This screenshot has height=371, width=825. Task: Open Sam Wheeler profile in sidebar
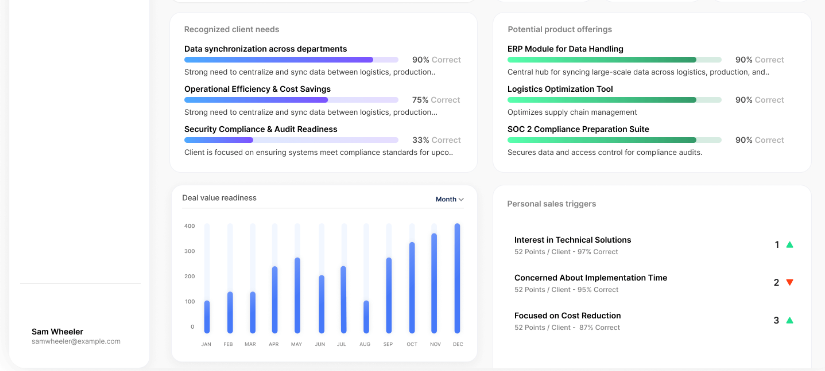click(57, 332)
